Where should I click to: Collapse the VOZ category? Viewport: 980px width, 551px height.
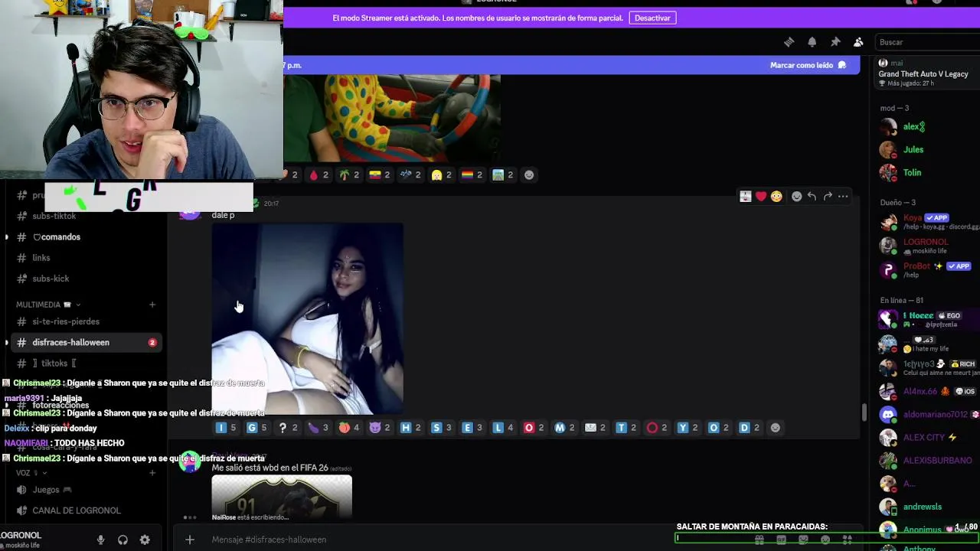[x=31, y=473]
